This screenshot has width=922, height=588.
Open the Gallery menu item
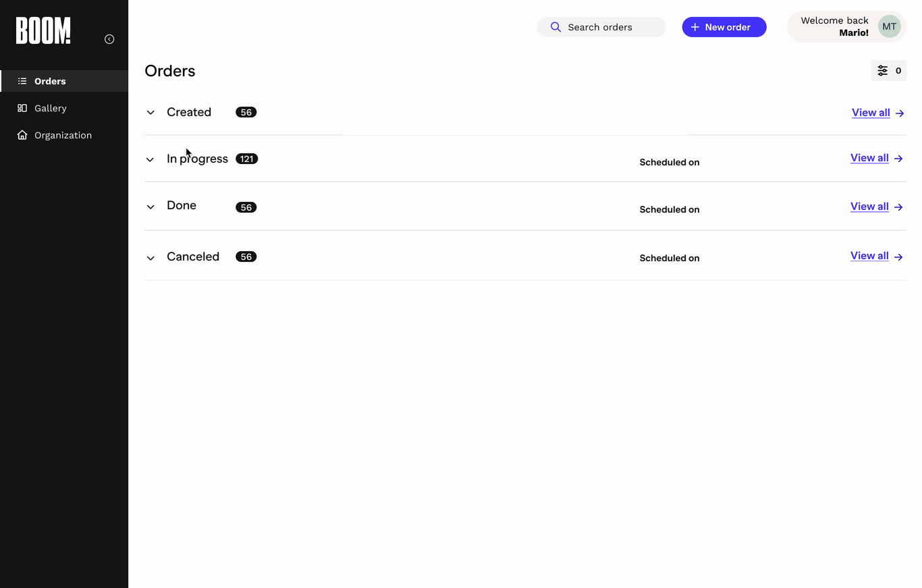[x=51, y=108]
